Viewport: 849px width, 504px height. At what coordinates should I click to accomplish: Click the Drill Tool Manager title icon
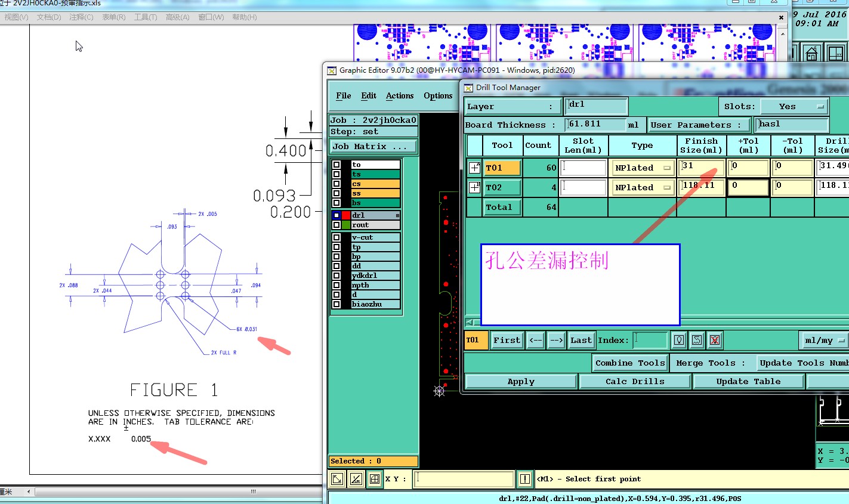(x=468, y=88)
